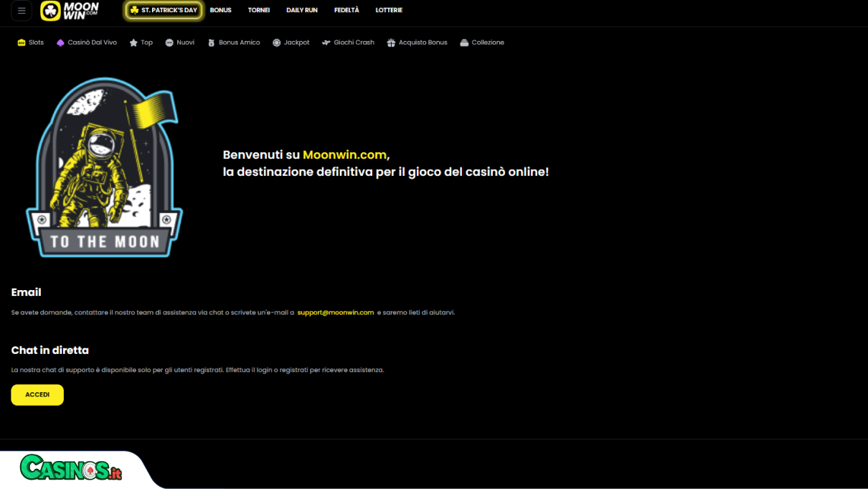Show Nuovi games label
The height and width of the screenshot is (489, 868).
click(x=186, y=43)
